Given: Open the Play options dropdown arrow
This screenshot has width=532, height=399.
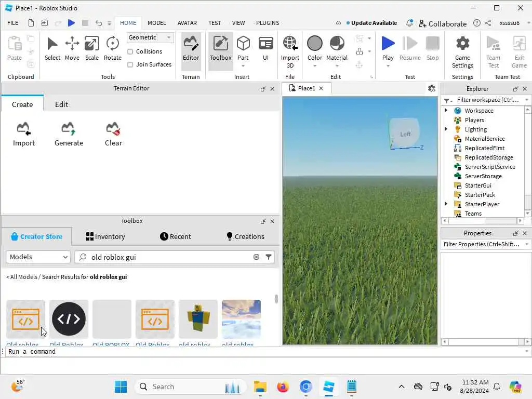Looking at the screenshot, I should pyautogui.click(x=388, y=66).
